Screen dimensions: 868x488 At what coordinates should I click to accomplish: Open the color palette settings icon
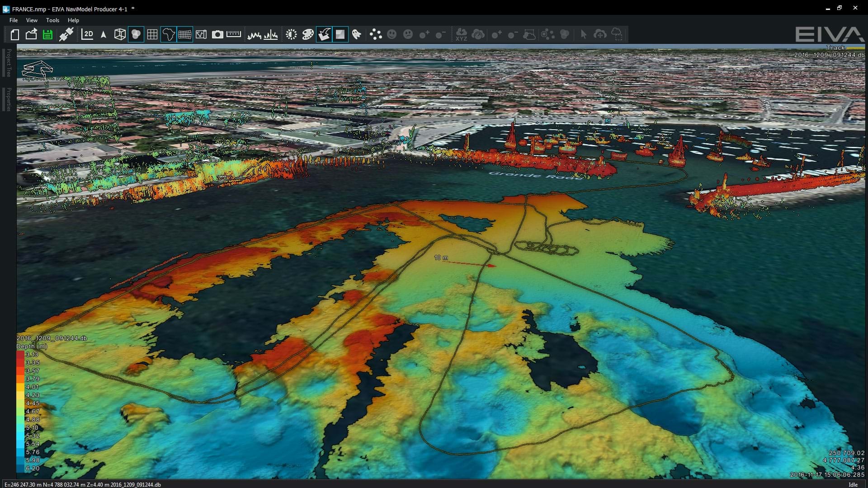[x=308, y=34]
